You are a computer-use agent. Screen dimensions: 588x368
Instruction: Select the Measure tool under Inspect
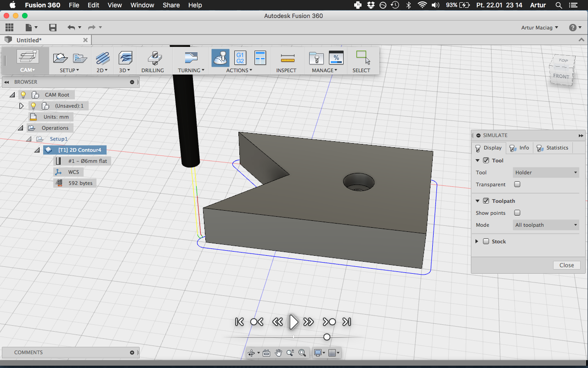287,58
